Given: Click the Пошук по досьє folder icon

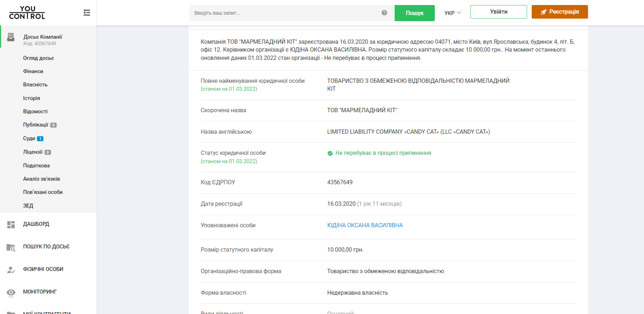Looking at the screenshot, I should 11,247.
